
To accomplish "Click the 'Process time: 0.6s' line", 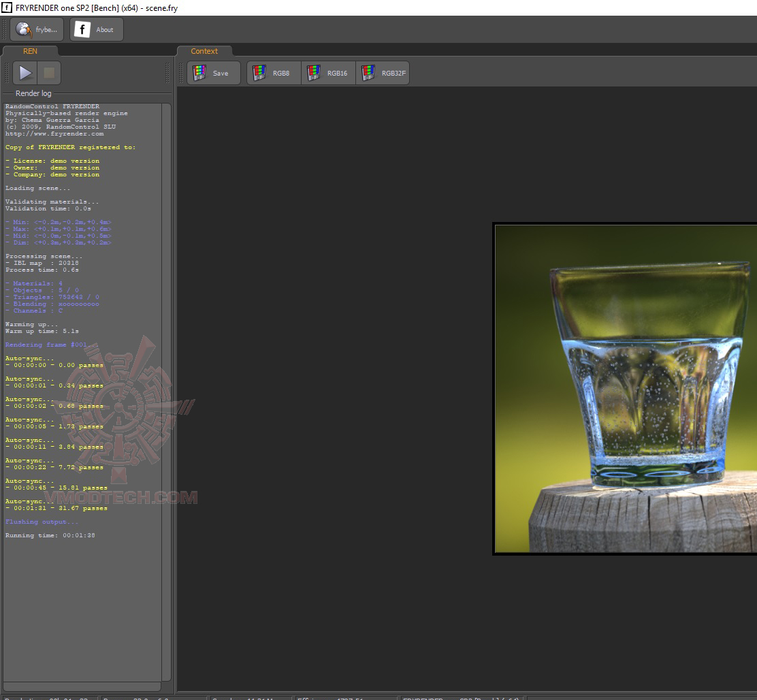I will (42, 270).
